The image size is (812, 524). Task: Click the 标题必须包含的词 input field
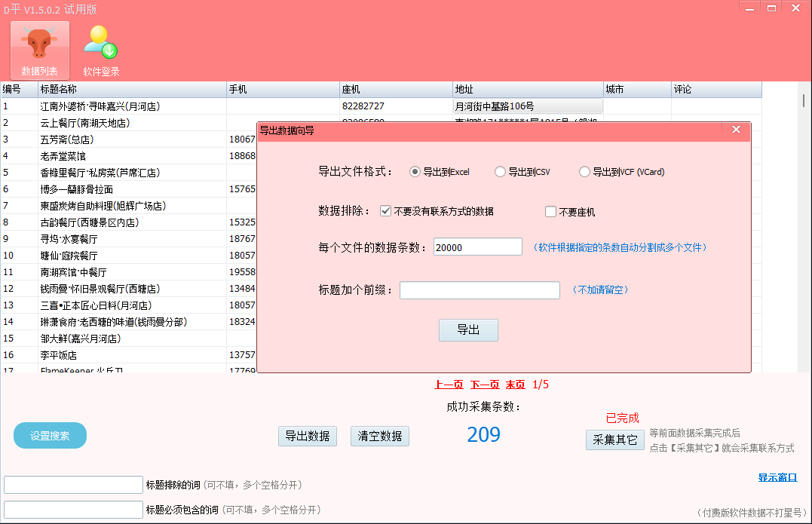coord(74,510)
